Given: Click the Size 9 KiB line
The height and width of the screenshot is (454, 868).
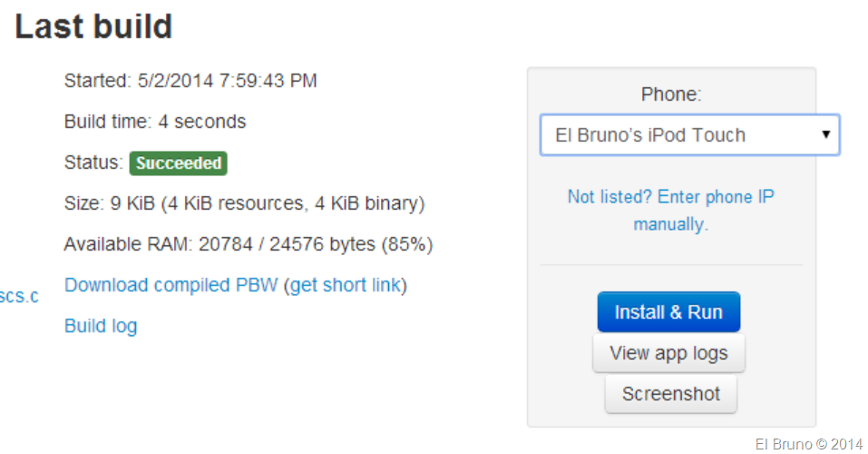Looking at the screenshot, I should tap(244, 203).
